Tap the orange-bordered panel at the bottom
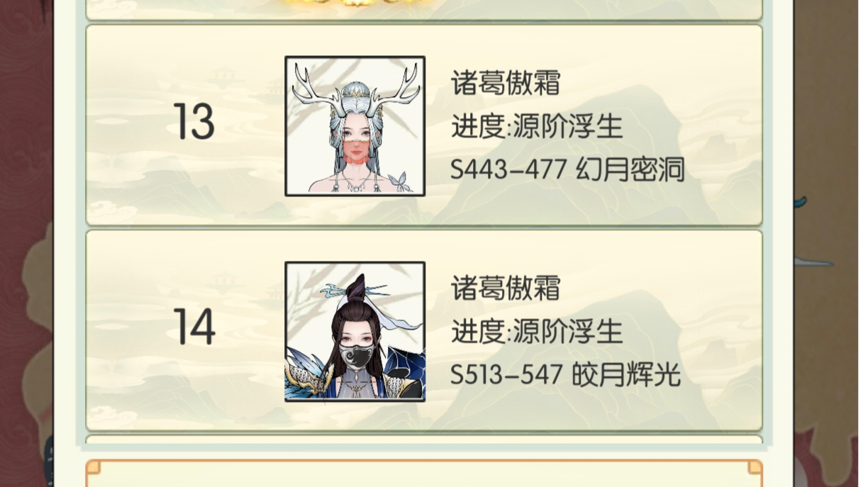868x487 pixels. coord(424,474)
